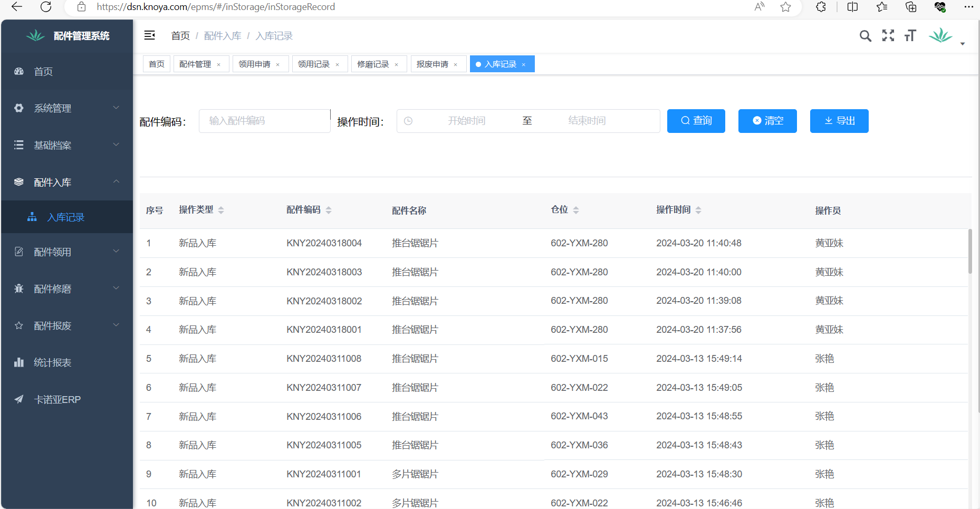The image size is (980, 509).
Task: Select time 2024-03-13 15:48:43 cell
Action: [699, 445]
